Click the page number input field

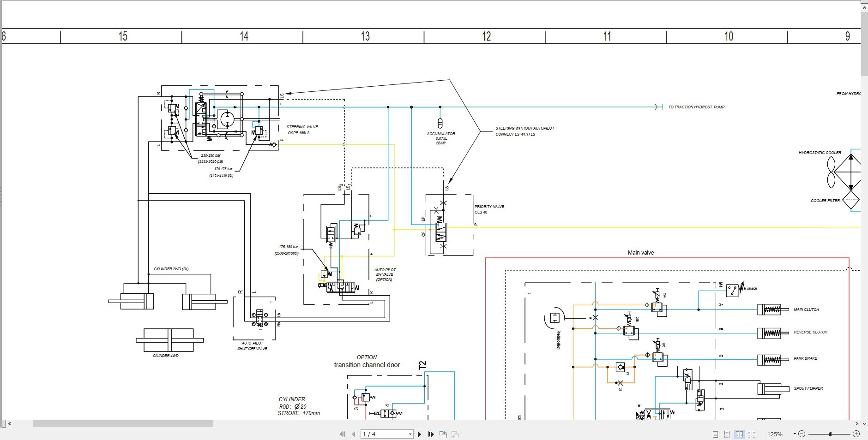[x=384, y=434]
